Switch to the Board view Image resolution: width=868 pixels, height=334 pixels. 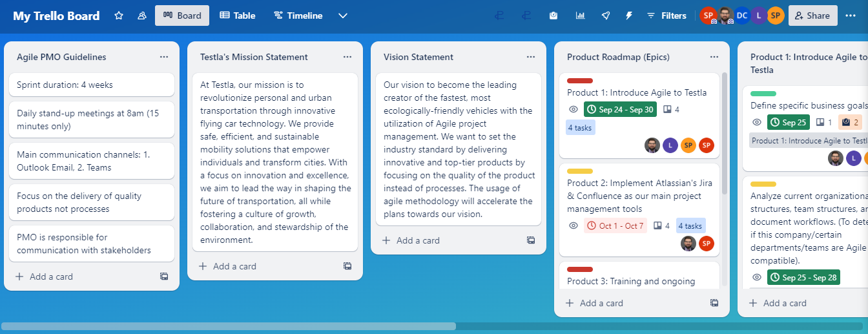(x=182, y=16)
